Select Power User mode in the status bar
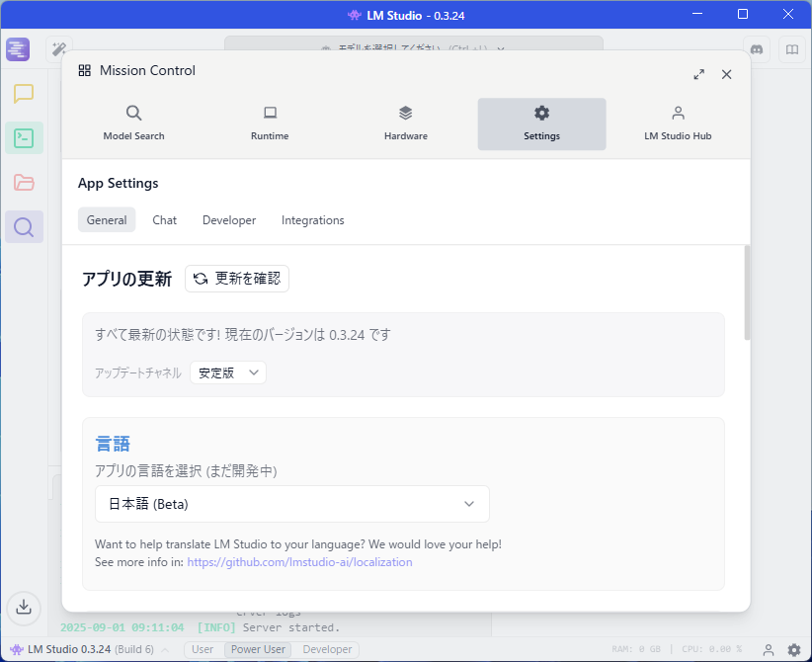The width and height of the screenshot is (812, 662). pos(258,649)
